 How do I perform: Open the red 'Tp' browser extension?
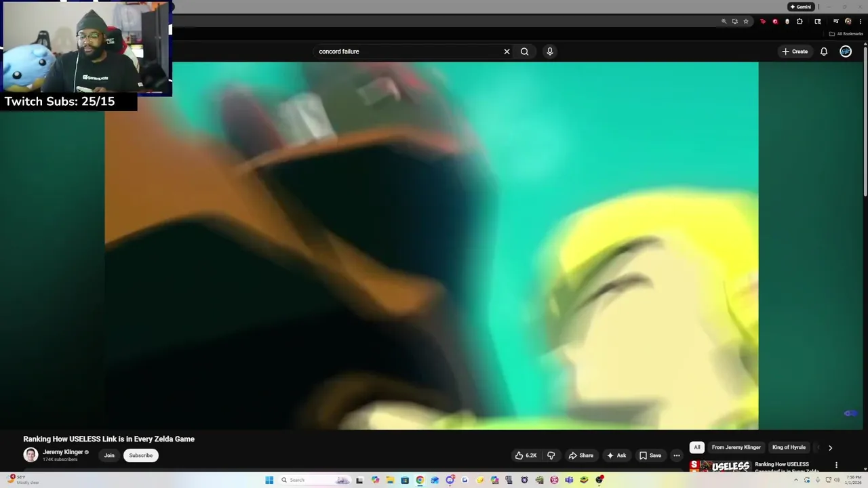(763, 22)
